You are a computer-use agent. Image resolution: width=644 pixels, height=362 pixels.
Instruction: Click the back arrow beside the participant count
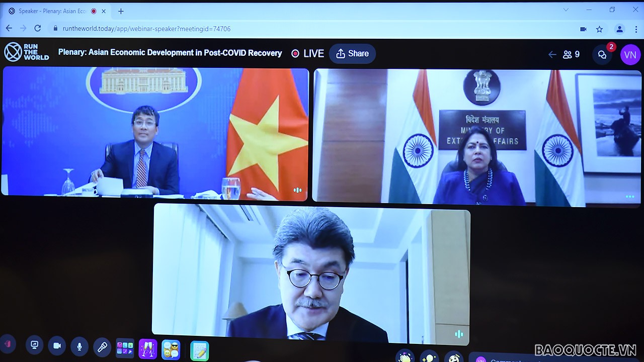pos(551,54)
